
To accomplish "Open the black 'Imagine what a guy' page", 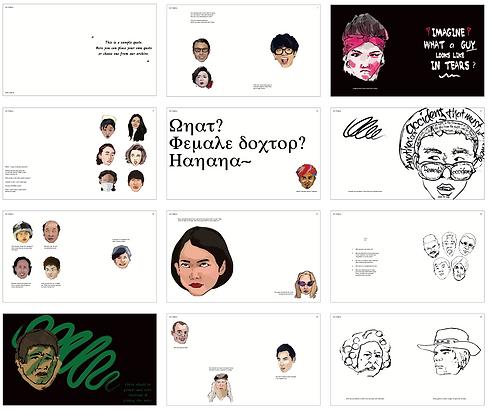I will (x=407, y=51).
